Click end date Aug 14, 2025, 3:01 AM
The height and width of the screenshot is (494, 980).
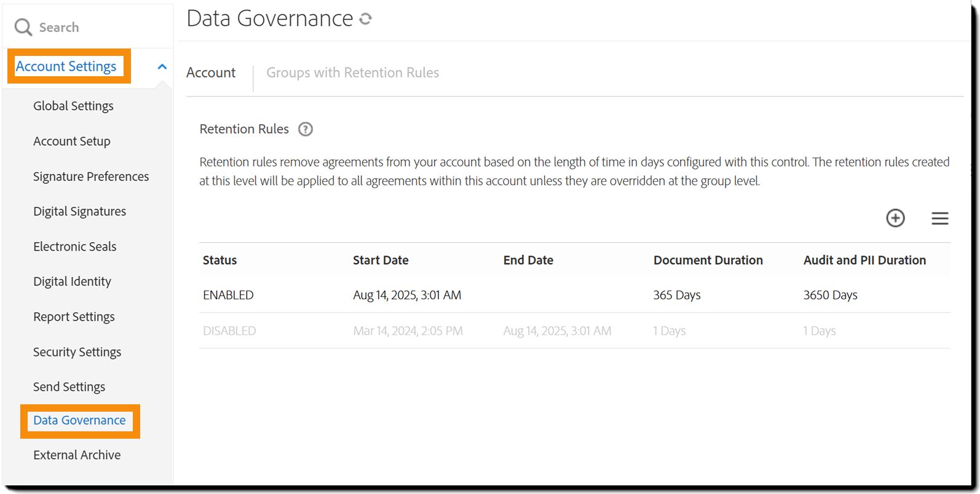(557, 331)
